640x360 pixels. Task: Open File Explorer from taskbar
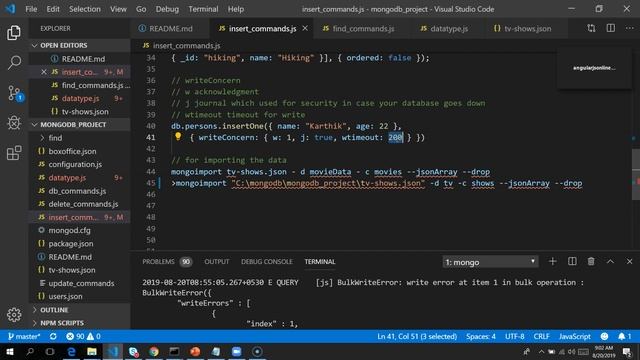[x=92, y=351]
